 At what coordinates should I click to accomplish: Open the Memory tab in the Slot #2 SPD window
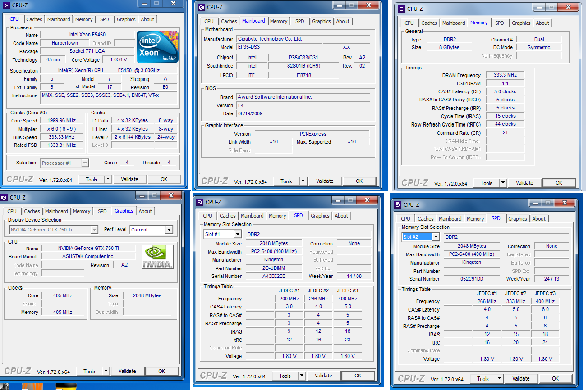(475, 219)
